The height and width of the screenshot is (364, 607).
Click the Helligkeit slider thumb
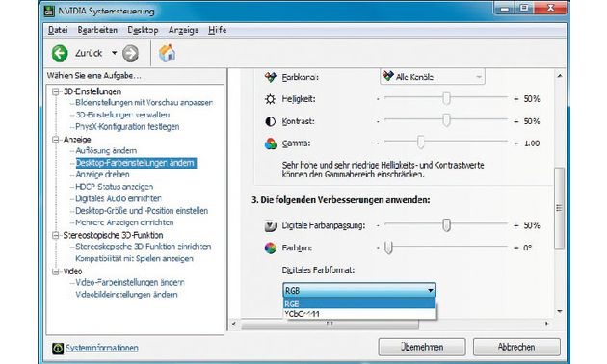pos(446,98)
